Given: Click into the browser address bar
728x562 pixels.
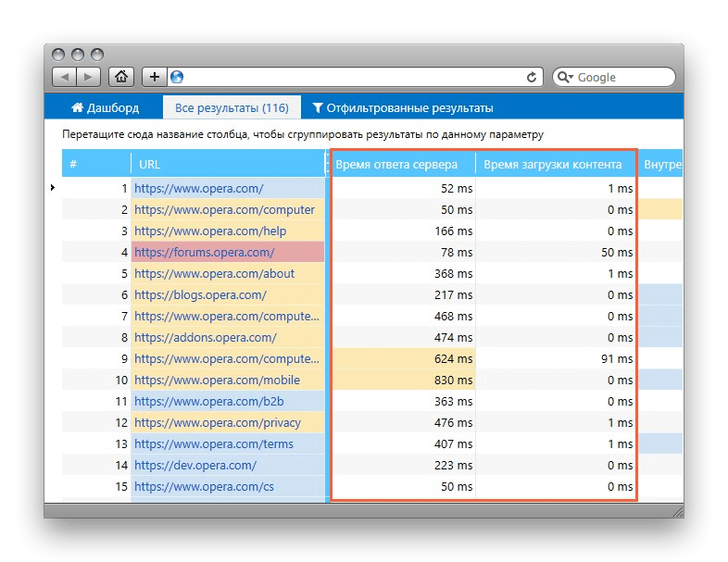Looking at the screenshot, I should 353,77.
